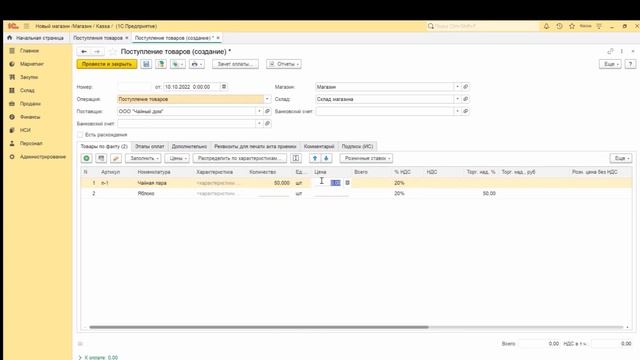Save document with floppy disk icon
The width and height of the screenshot is (640, 360).
point(146,64)
